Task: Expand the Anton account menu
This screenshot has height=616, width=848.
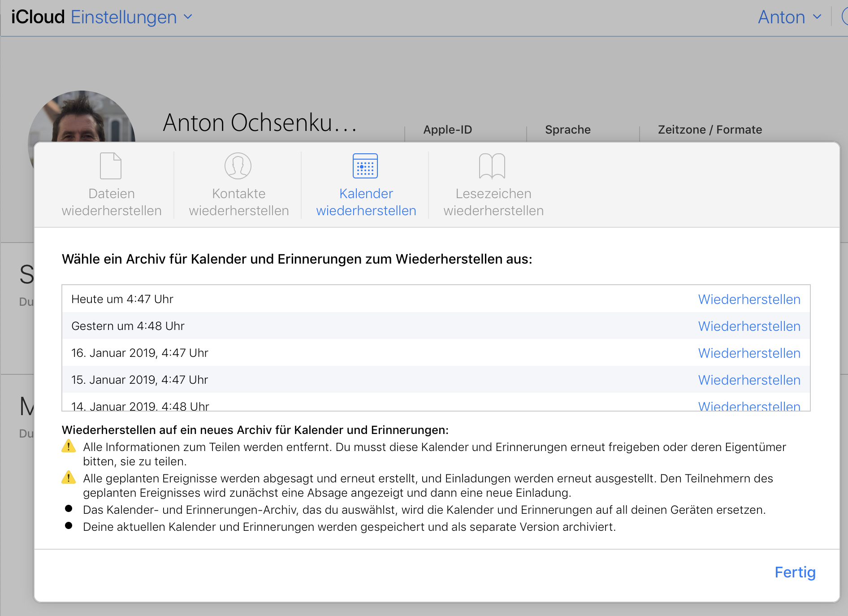Action: pos(790,17)
